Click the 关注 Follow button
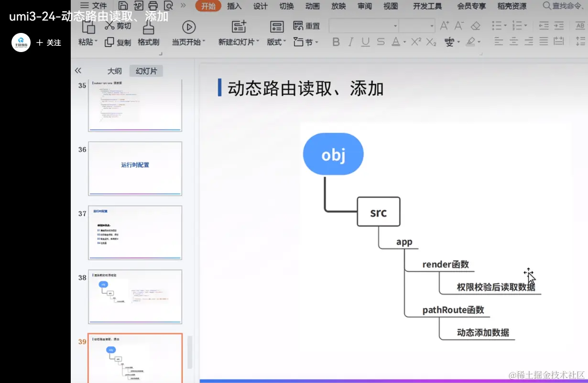 49,43
